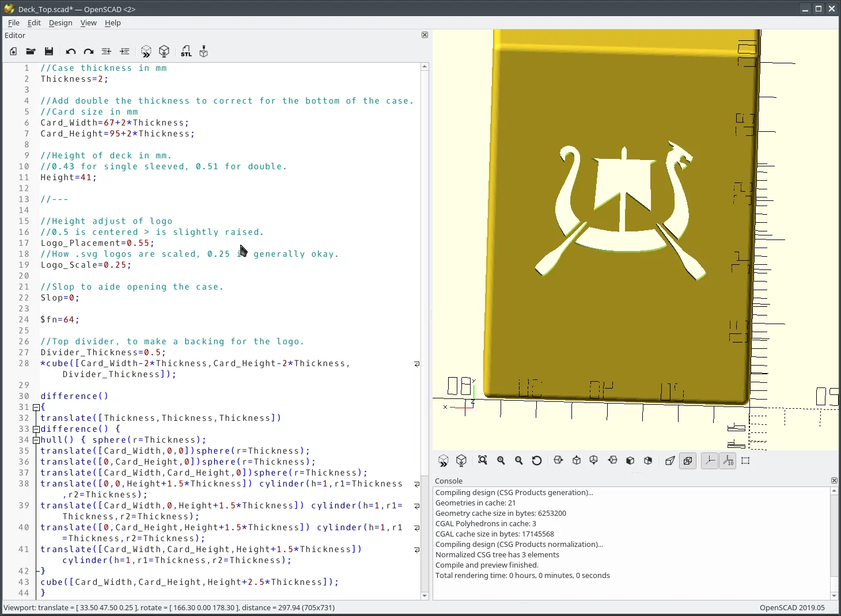The width and height of the screenshot is (841, 616).
Task: Open the Design menu
Action: (x=60, y=22)
